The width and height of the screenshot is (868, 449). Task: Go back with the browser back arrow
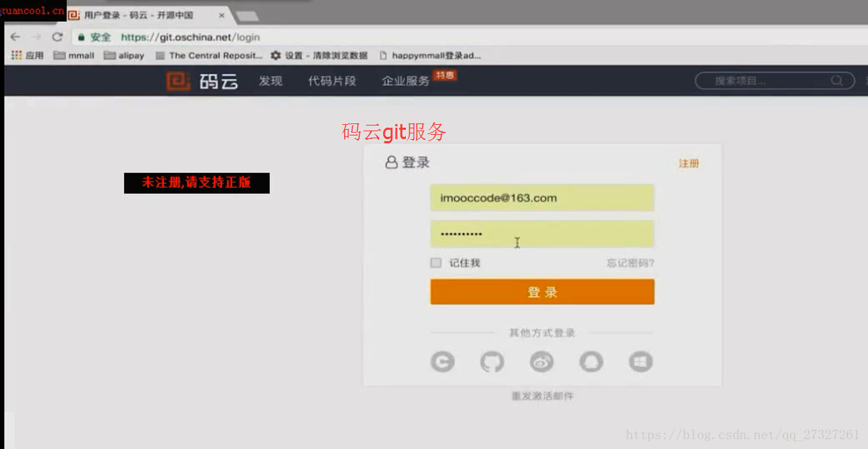click(15, 37)
